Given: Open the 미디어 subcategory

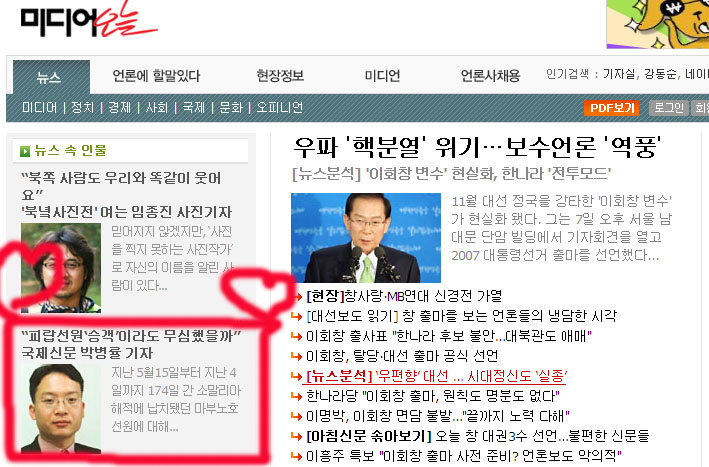Looking at the screenshot, I should 39,108.
